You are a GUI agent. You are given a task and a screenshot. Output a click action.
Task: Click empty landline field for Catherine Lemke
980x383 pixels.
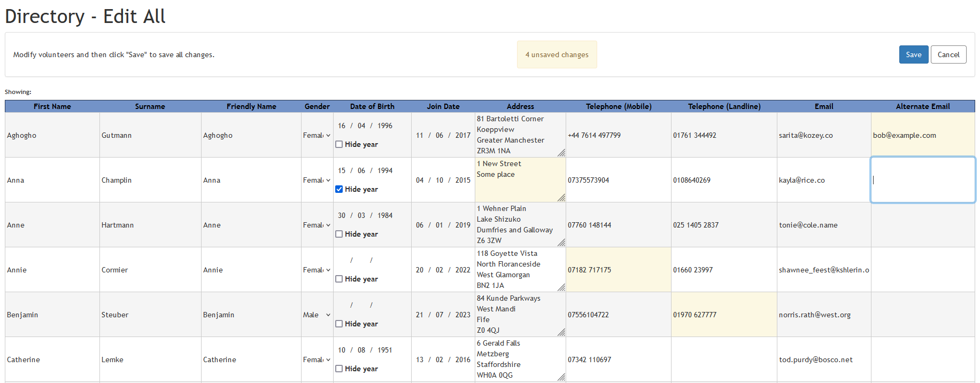pos(724,359)
